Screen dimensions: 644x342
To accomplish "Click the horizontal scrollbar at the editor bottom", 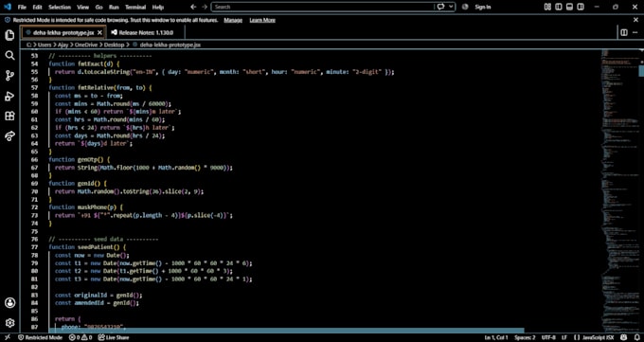I will pos(286,330).
